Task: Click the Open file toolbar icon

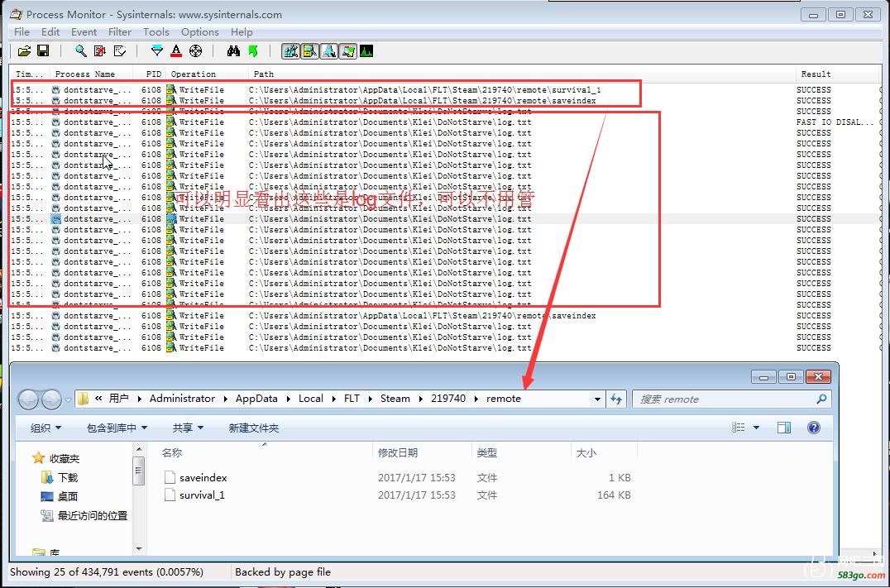Action: [25, 51]
